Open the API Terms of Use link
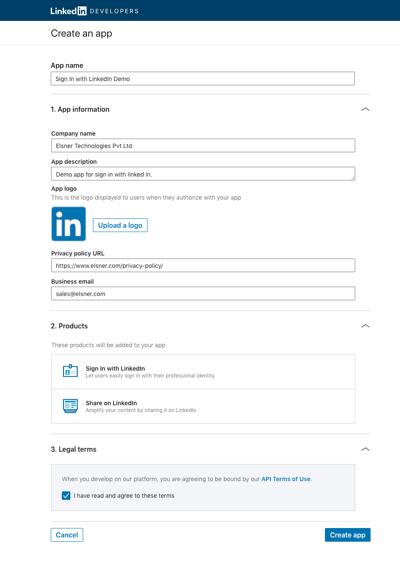Viewport: 400px width, 566px height. 286,479
